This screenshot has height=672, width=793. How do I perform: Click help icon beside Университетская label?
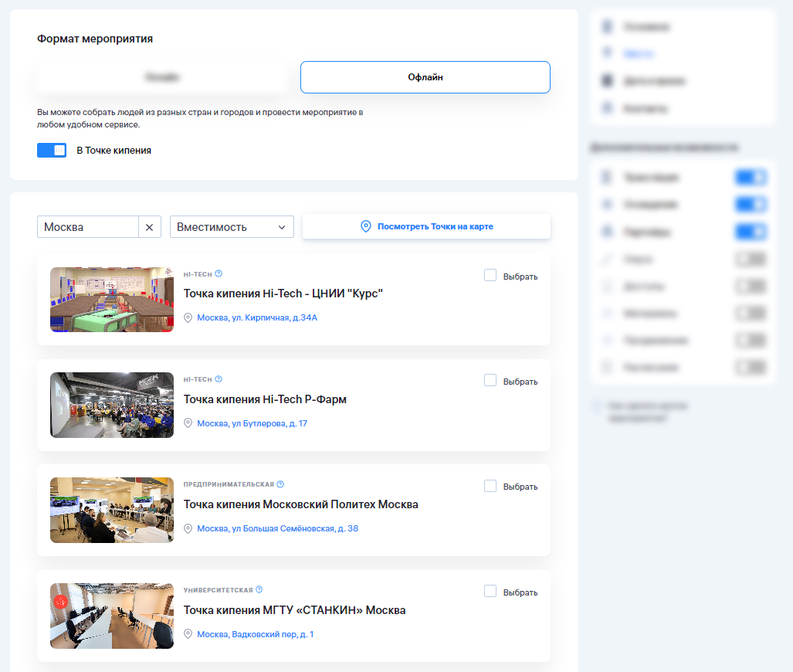[x=259, y=590]
